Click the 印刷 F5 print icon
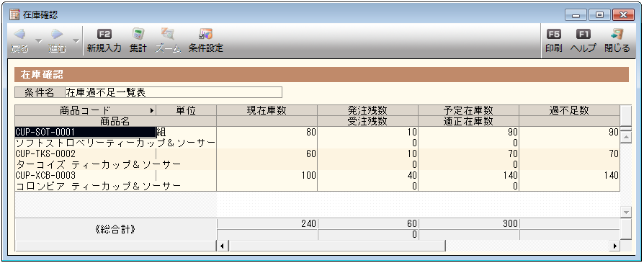The width and height of the screenshot is (644, 263). [x=553, y=34]
